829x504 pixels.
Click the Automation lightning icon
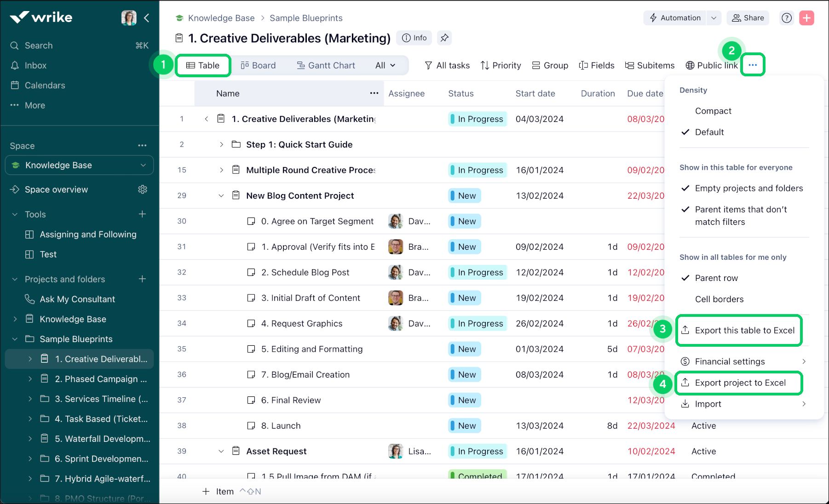(x=653, y=18)
